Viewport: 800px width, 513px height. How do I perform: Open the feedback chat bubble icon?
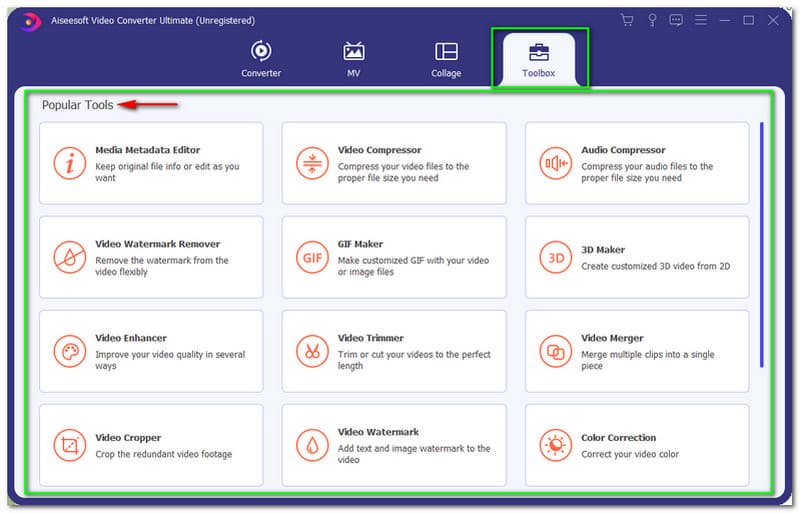pyautogui.click(x=677, y=20)
